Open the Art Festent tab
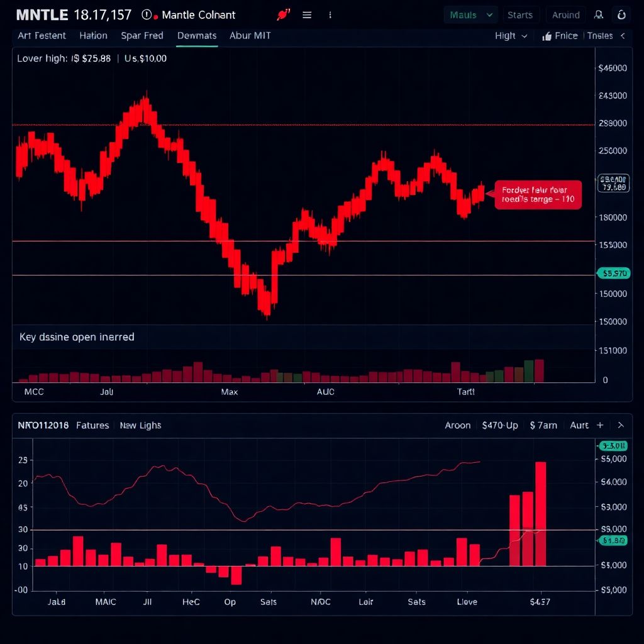Viewport: 644px width, 644px height. click(x=42, y=36)
